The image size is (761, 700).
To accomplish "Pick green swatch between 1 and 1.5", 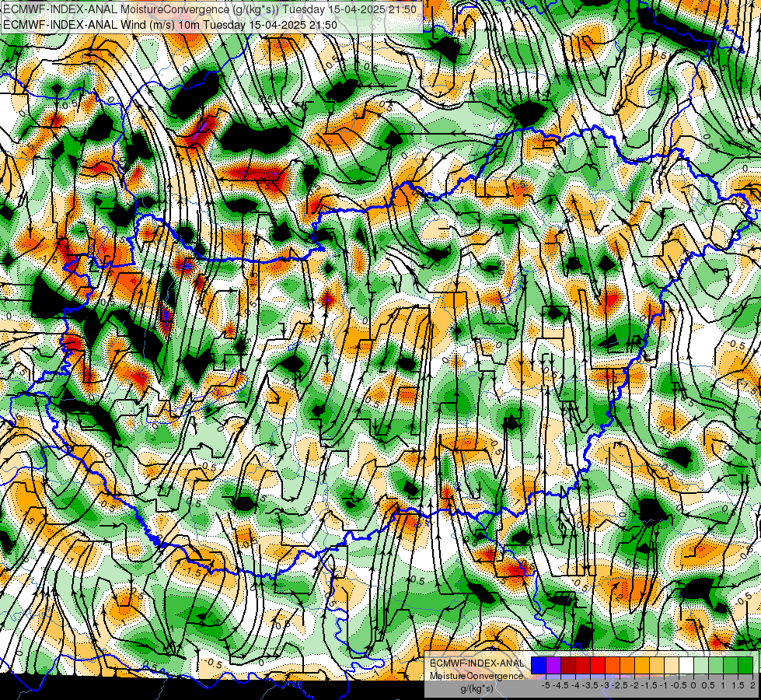I will pyautogui.click(x=731, y=665).
